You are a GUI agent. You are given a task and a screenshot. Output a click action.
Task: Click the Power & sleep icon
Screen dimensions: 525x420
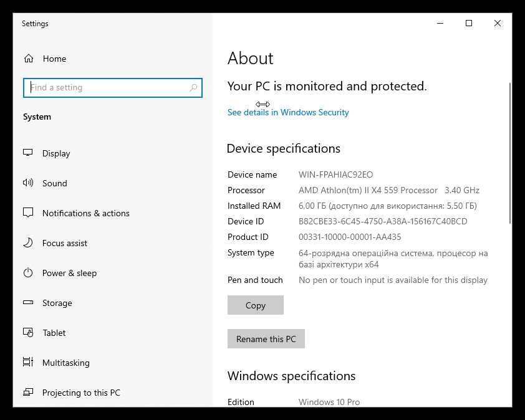click(28, 273)
